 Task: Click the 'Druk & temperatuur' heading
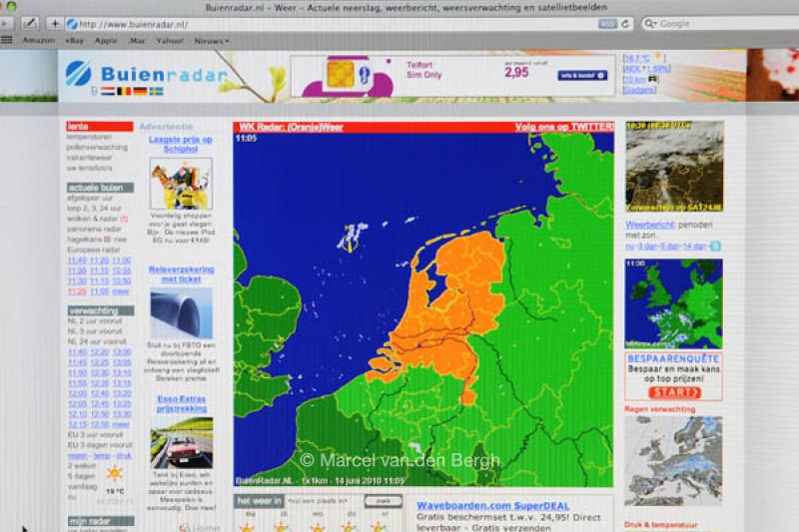(x=661, y=524)
